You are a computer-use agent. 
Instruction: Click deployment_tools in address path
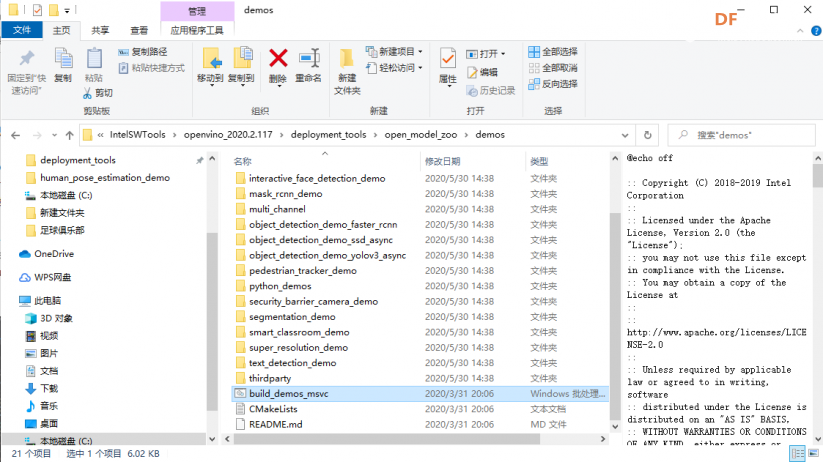(329, 134)
